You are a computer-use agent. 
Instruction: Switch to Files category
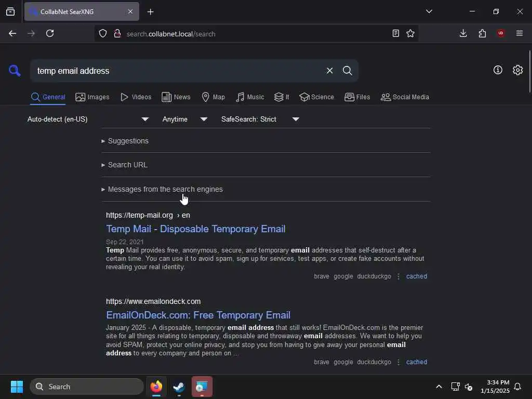tap(357, 97)
